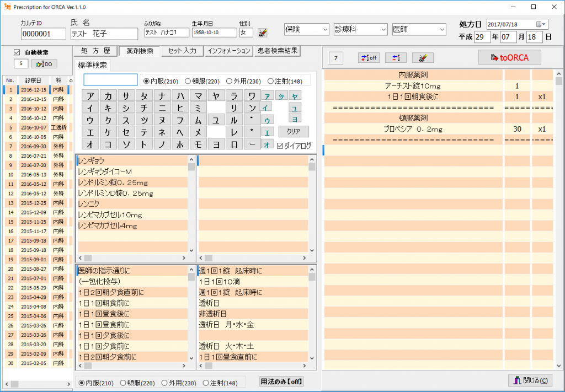The width and height of the screenshot is (565, 392).
Task: Send the prescription with toORCA button
Action: click(x=509, y=57)
